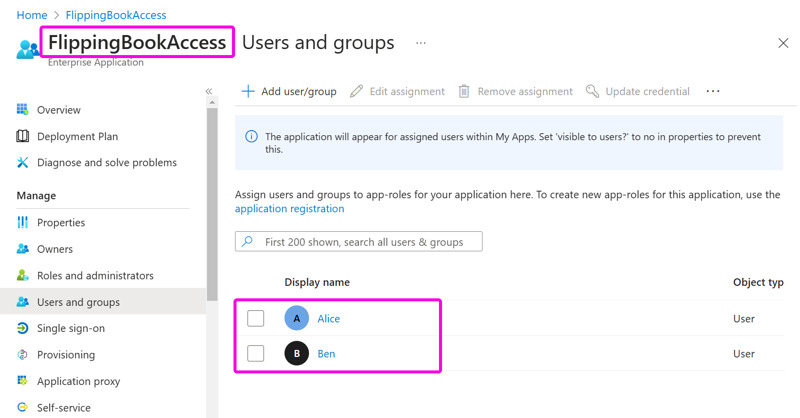Click the enterprise application icon beside the title

[x=28, y=50]
